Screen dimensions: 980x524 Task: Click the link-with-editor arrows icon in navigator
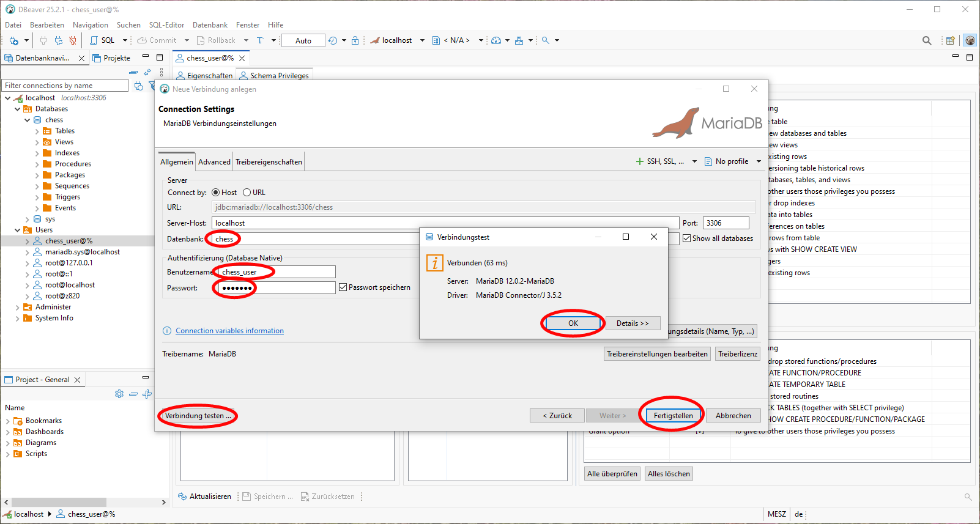coord(147,72)
